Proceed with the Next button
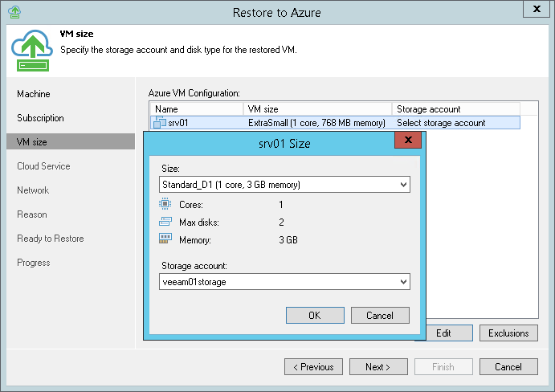The height and width of the screenshot is (392, 555). click(377, 367)
